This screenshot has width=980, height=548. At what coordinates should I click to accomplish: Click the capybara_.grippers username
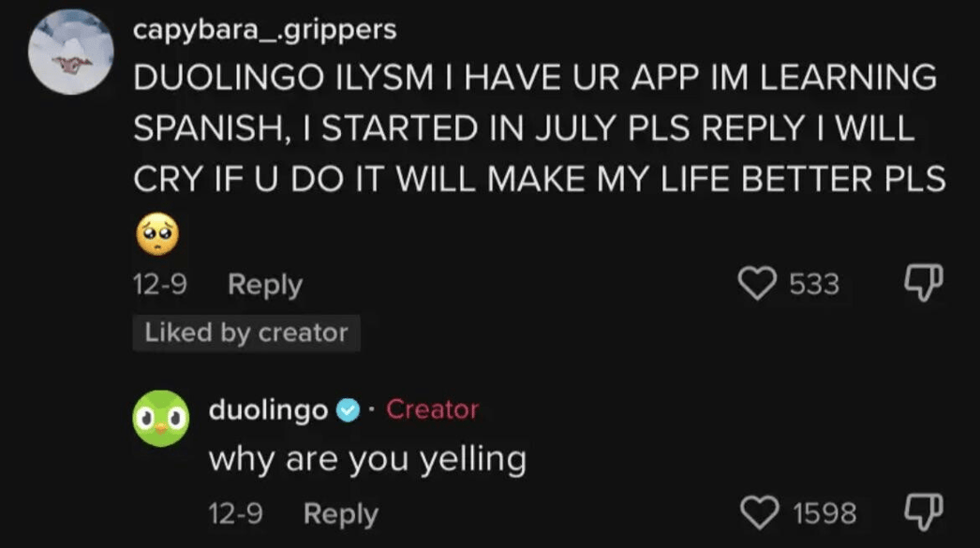(x=264, y=30)
